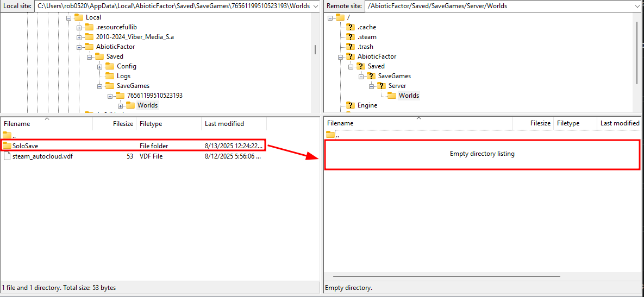The width and height of the screenshot is (644, 297).
Task: Sort local files by Filename column
Action: tap(47, 123)
